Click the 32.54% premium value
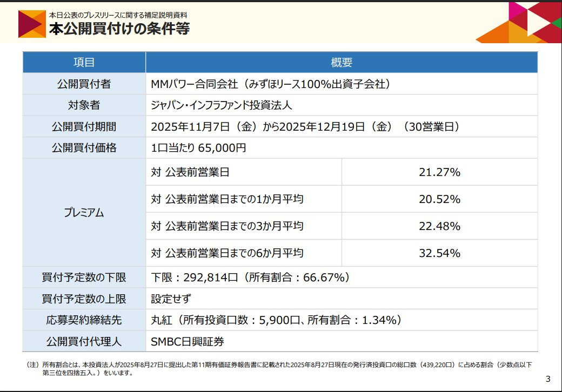The width and height of the screenshot is (562, 392). (439, 253)
